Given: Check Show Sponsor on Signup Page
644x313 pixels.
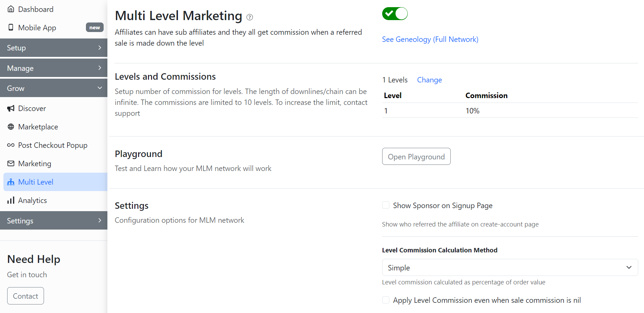Looking at the screenshot, I should click(x=386, y=205).
